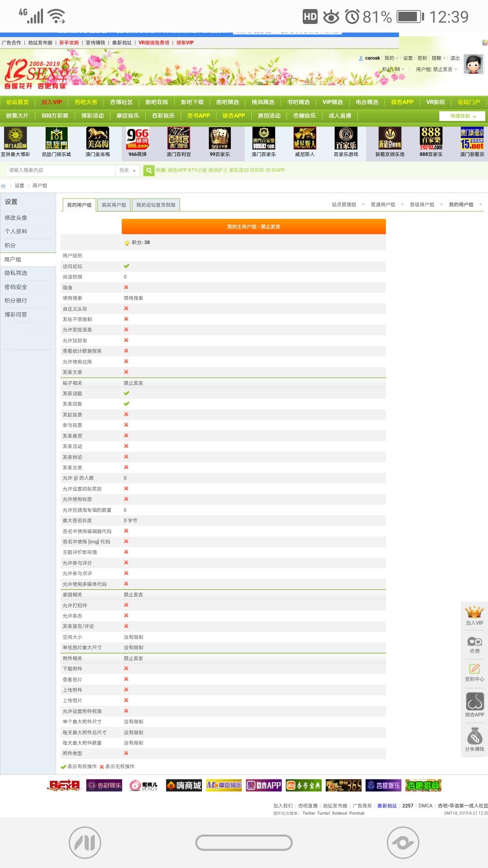
Task: Open the 杏撩 floating icon
Action: point(474,645)
